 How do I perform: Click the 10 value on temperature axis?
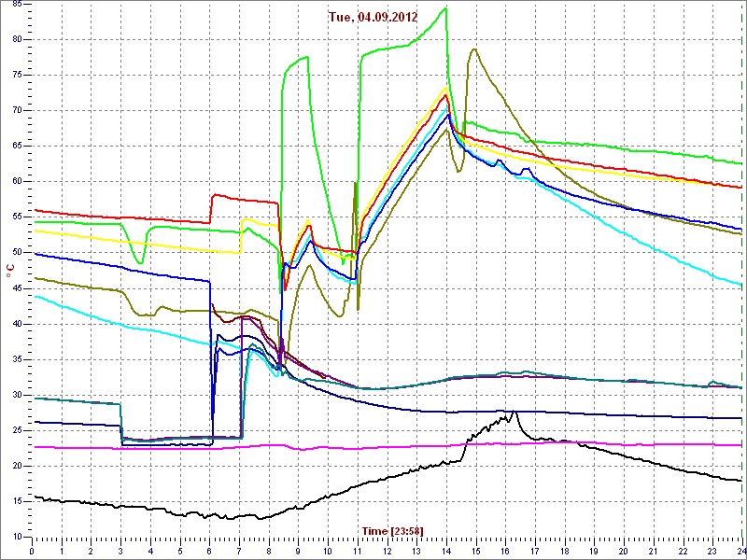[16, 537]
